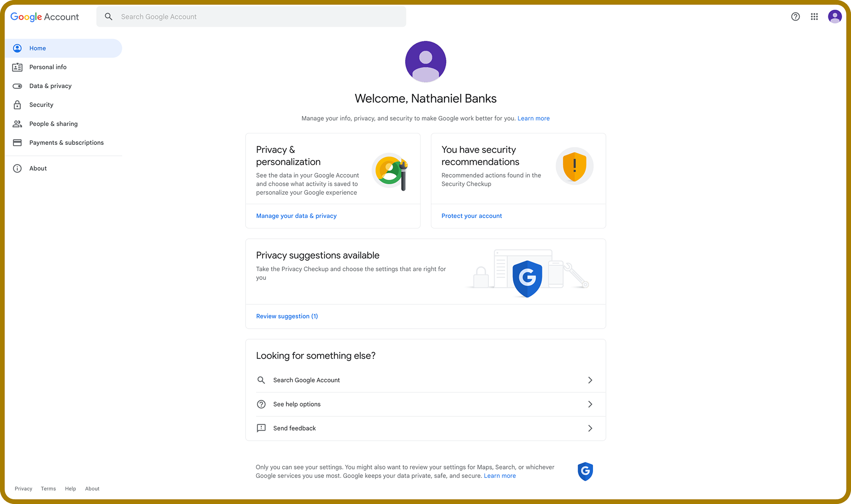Image resolution: width=851 pixels, height=504 pixels.
Task: Click the large profile picture above welcome
Action: (425, 62)
